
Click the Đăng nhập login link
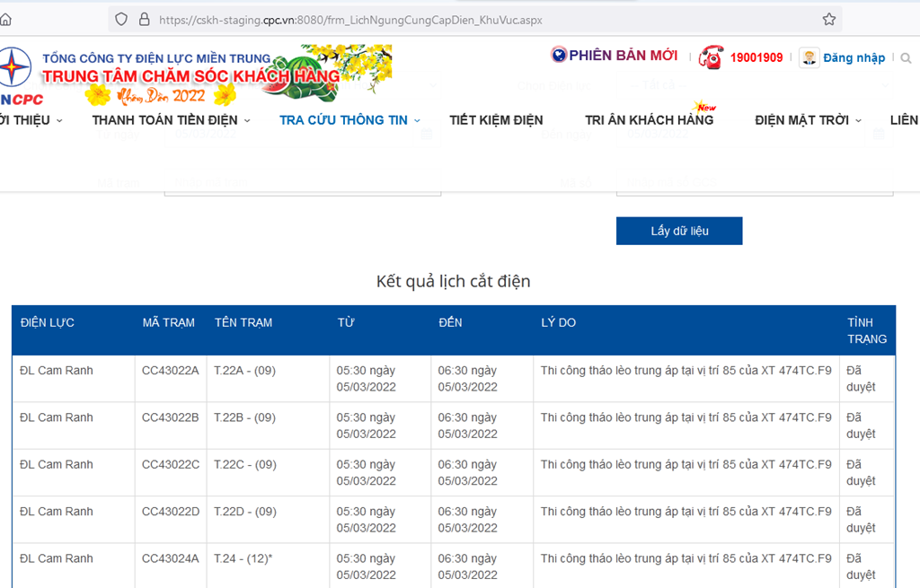(854, 57)
